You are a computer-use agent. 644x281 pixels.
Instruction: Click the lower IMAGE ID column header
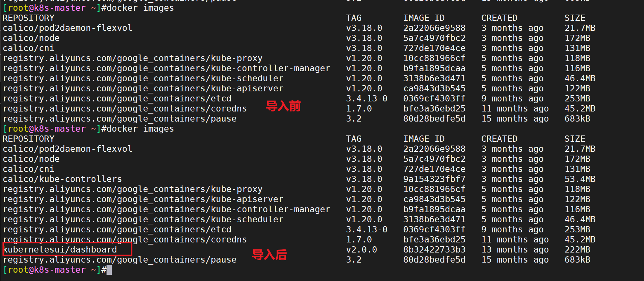pos(424,139)
